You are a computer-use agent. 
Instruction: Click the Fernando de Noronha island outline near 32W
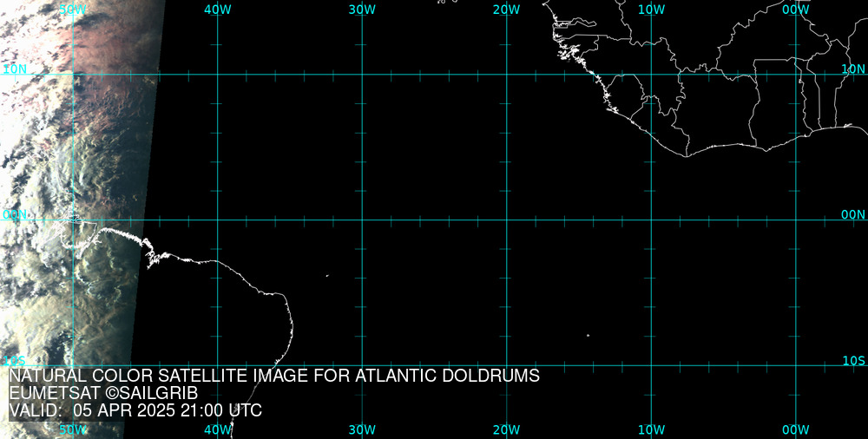[x=327, y=275]
